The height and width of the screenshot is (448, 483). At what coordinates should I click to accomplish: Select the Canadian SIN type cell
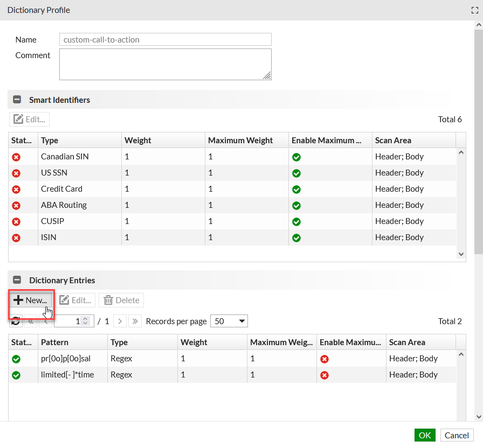click(80, 157)
